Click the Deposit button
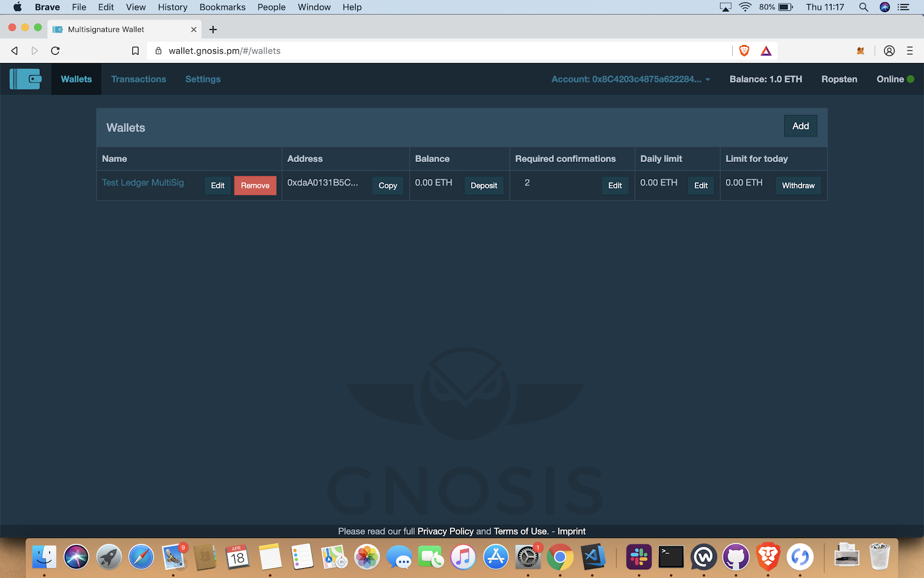This screenshot has height=578, width=924. (483, 186)
